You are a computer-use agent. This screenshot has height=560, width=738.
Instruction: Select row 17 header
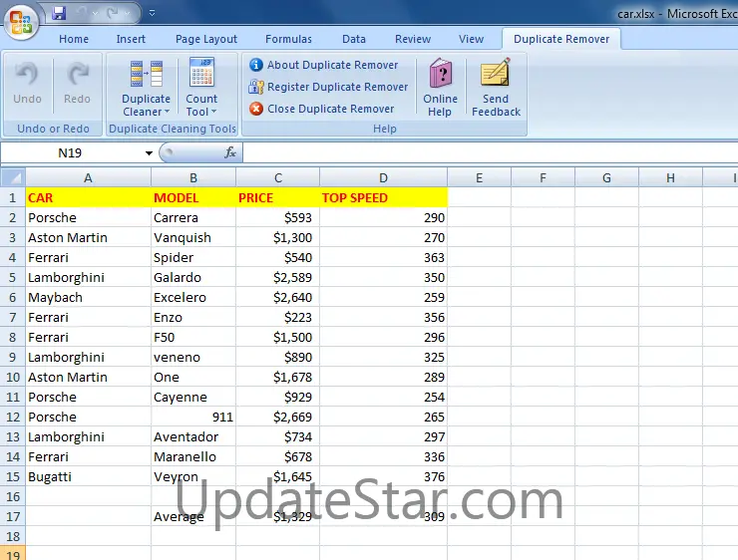click(x=13, y=517)
